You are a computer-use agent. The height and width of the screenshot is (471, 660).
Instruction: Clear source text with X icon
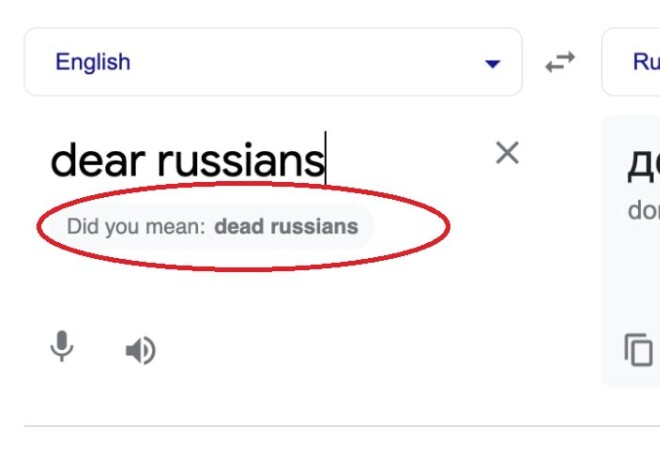[508, 153]
